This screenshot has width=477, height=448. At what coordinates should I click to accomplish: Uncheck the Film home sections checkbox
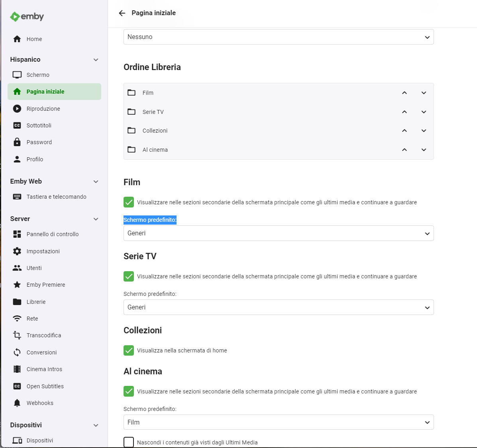pos(129,202)
